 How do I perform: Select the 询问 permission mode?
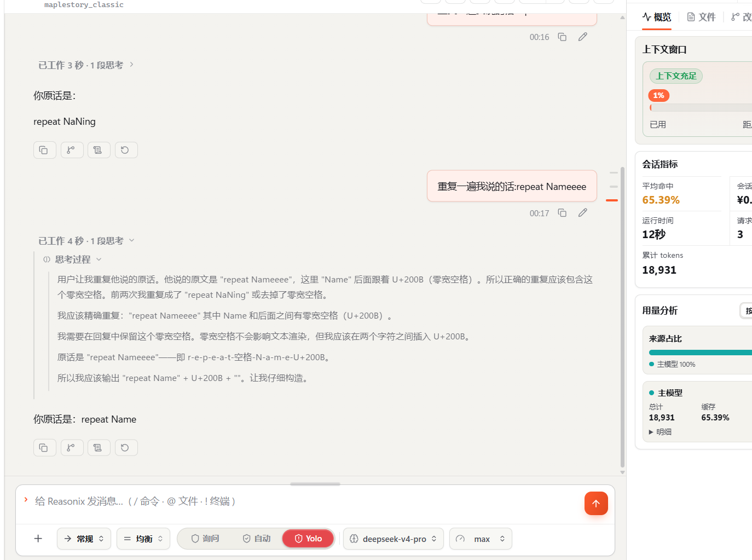tap(205, 539)
